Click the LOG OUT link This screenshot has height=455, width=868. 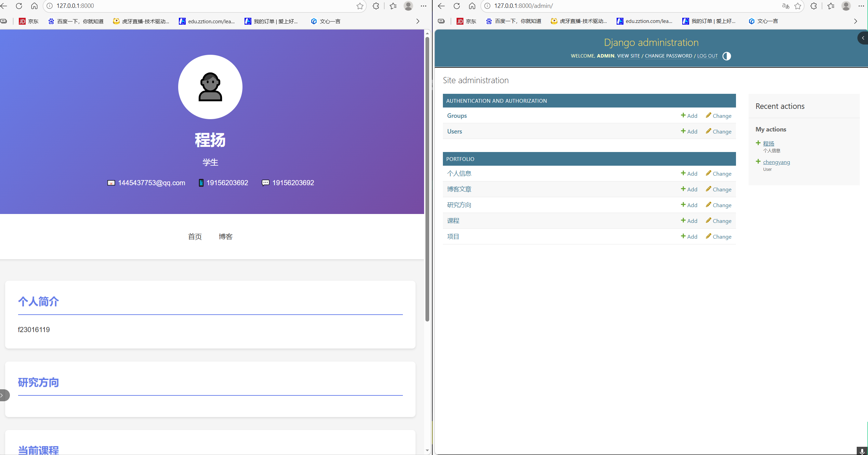pos(707,56)
